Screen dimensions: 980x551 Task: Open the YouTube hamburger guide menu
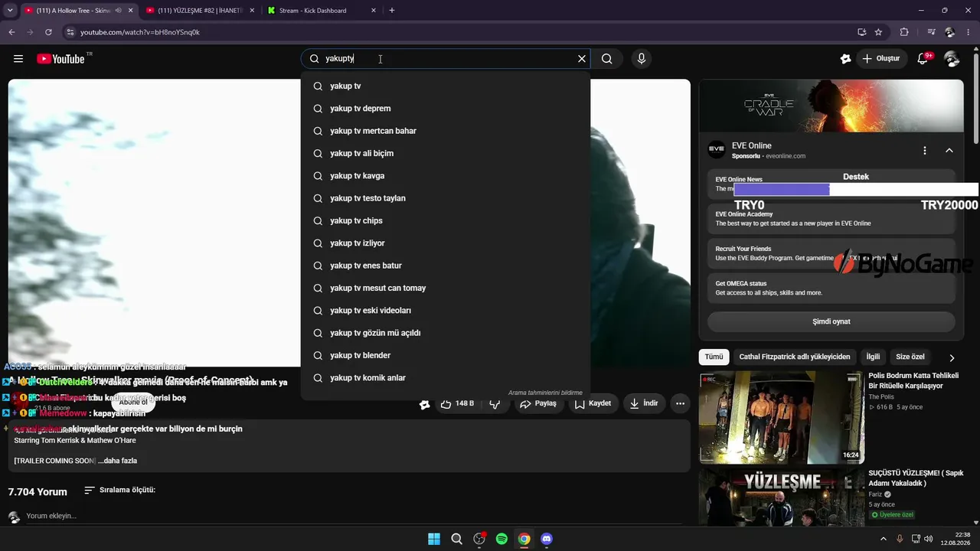(18, 59)
